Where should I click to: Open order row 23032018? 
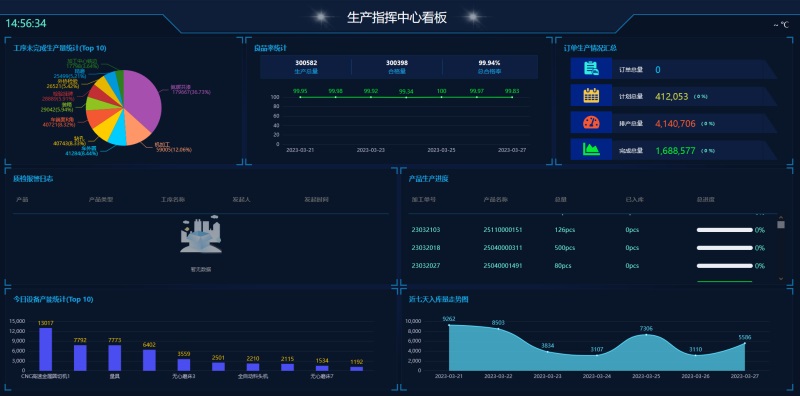pyautogui.click(x=588, y=248)
